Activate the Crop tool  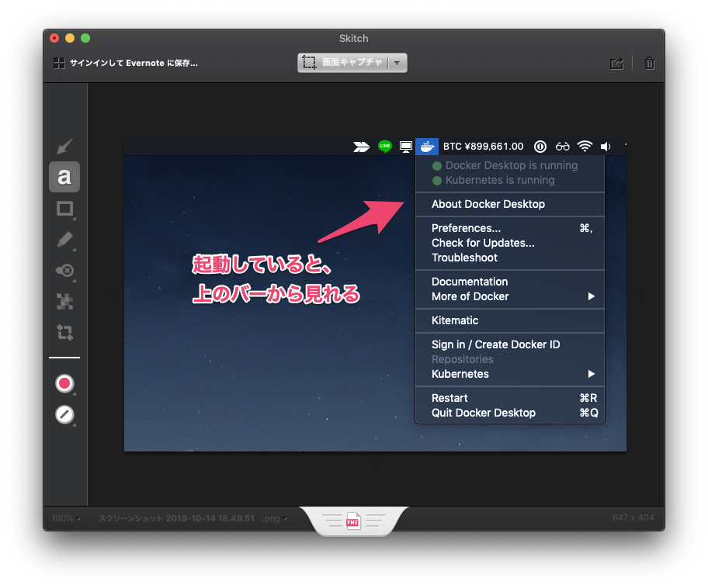[64, 333]
